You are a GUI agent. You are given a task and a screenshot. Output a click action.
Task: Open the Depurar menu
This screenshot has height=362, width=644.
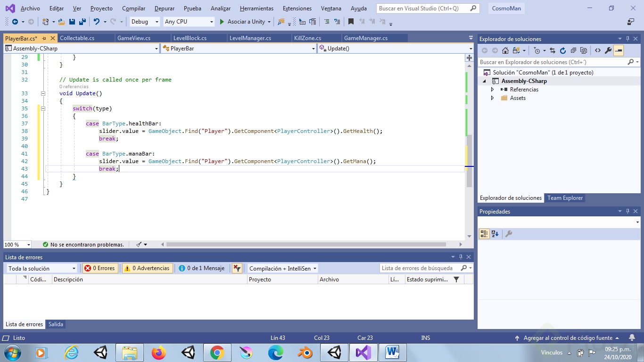click(165, 8)
